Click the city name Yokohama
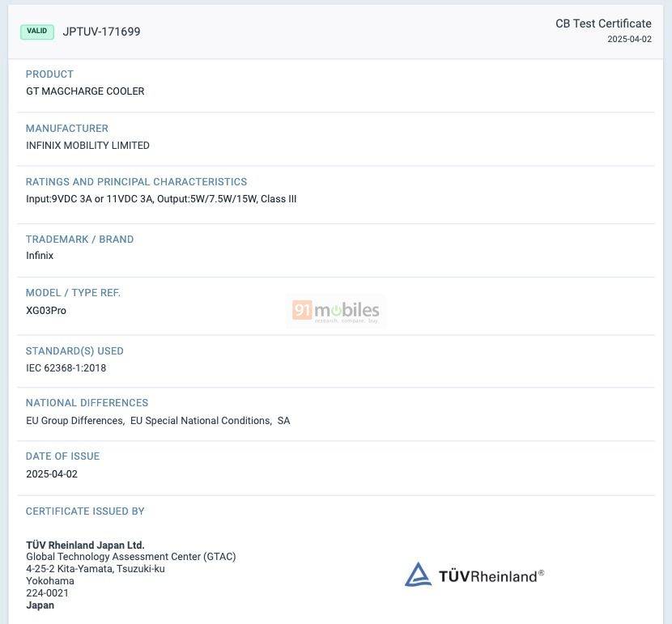This screenshot has height=624, width=672. click(x=50, y=581)
